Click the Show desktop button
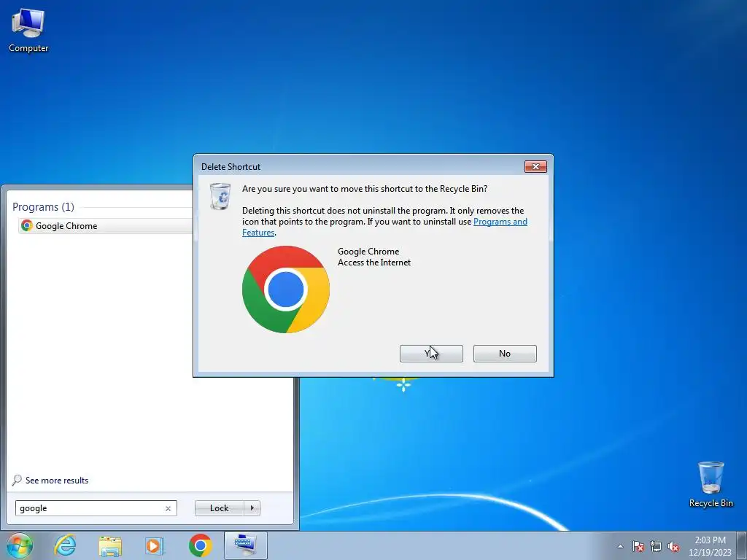The image size is (747, 560). pos(742,545)
